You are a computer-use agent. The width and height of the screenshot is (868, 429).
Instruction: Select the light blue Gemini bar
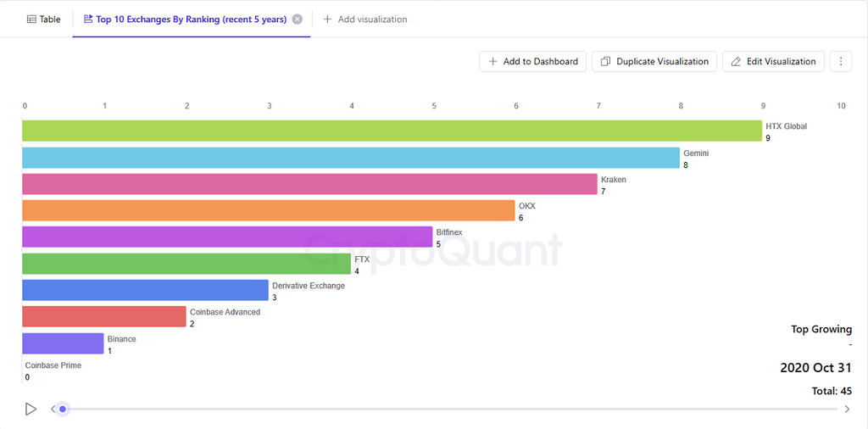tap(350, 158)
